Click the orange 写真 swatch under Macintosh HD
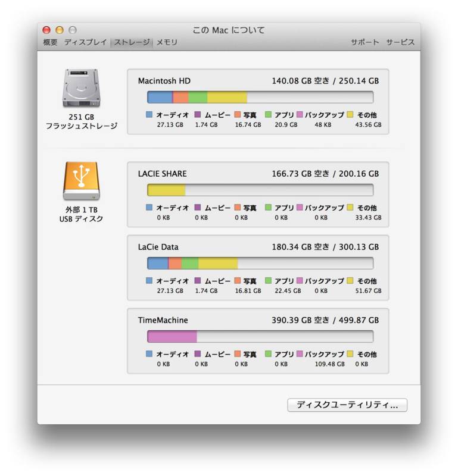458x476 pixels. 238,114
